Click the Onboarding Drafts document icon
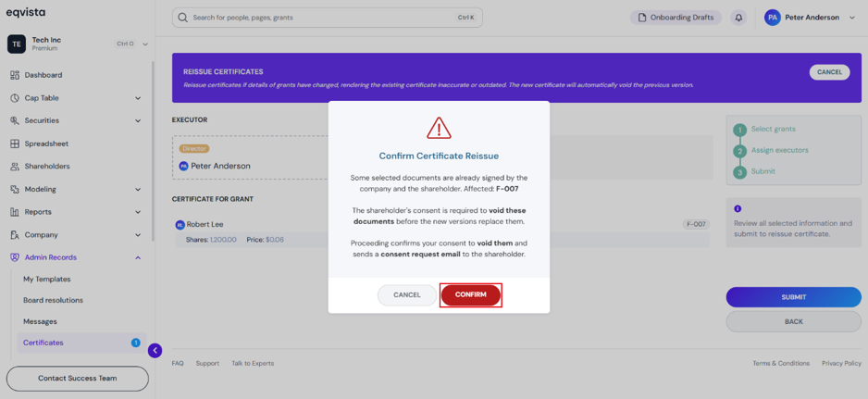The image size is (868, 399). click(x=642, y=18)
